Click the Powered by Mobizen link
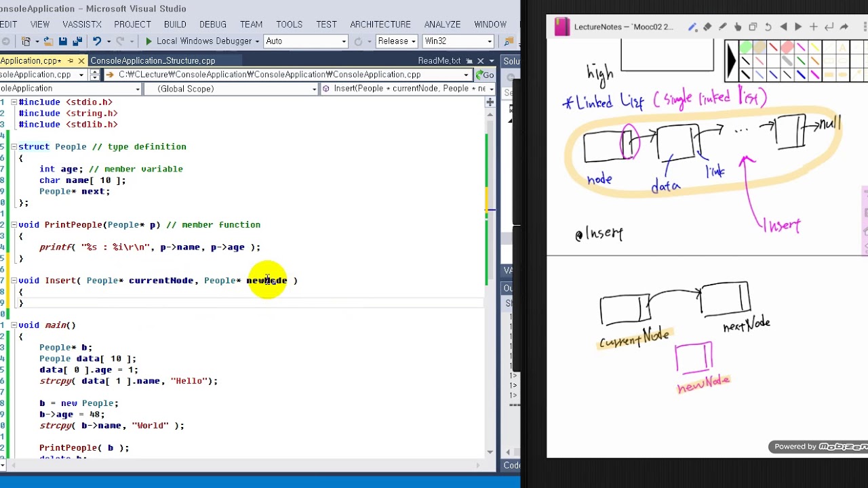The height and width of the screenshot is (488, 868). [821, 447]
